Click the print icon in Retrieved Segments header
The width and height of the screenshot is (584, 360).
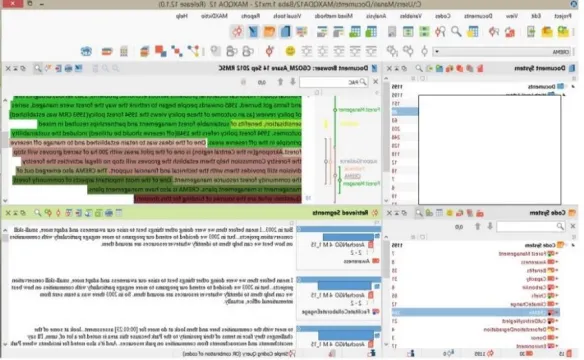click(x=108, y=213)
